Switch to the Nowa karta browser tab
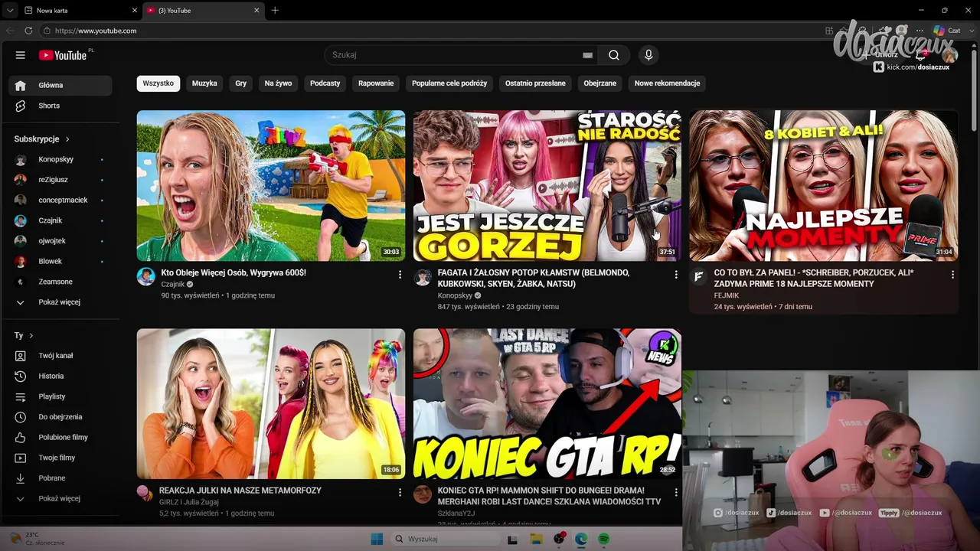 click(x=80, y=10)
